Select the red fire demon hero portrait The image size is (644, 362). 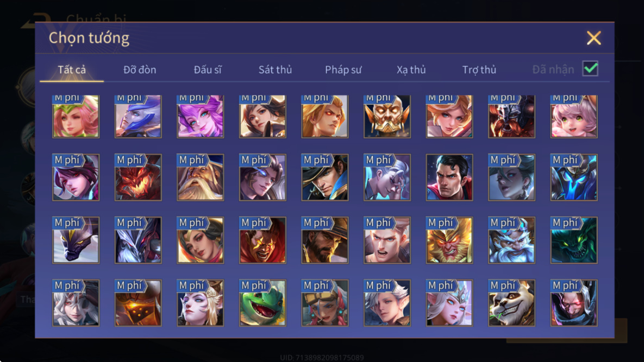(138, 177)
